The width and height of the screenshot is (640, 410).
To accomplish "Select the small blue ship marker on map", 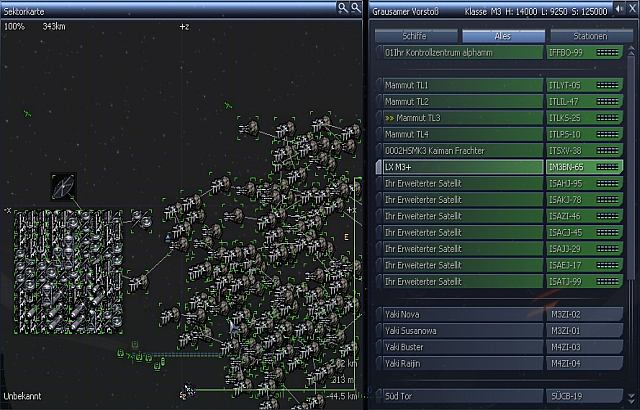I will (x=167, y=238).
